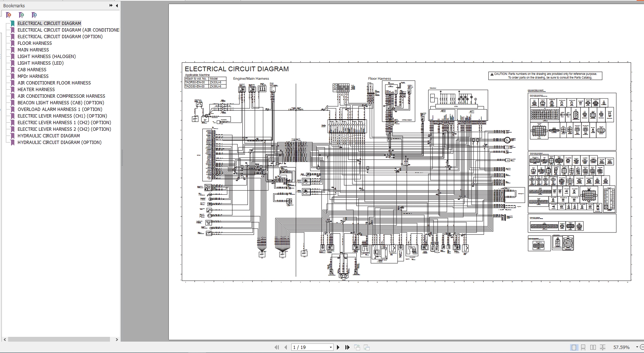Viewport: 644px width, 353px height.
Task: Jump to the first page
Action: [x=277, y=347]
